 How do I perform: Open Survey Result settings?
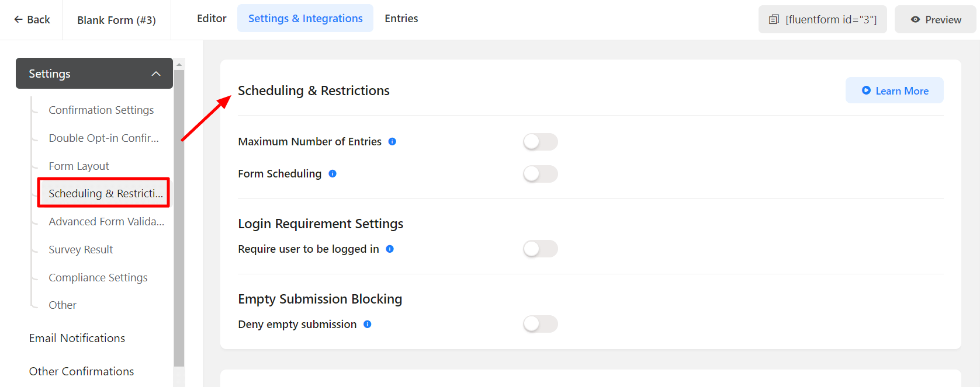[81, 250]
